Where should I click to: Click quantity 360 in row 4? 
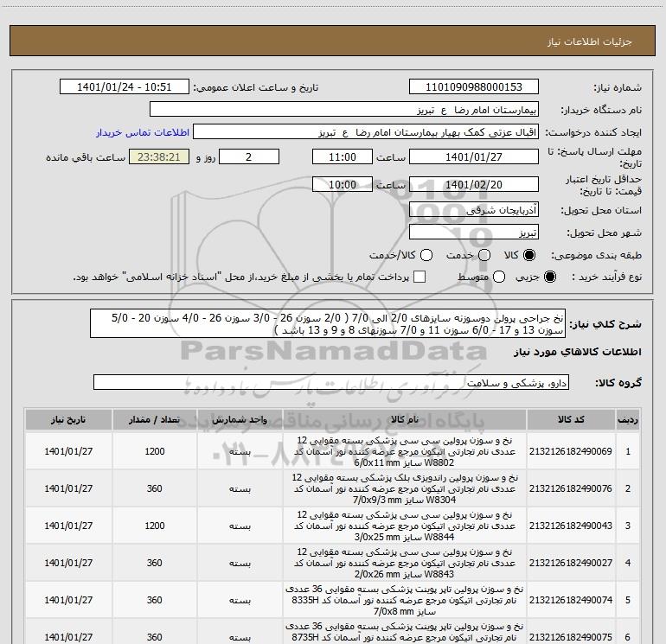point(155,563)
